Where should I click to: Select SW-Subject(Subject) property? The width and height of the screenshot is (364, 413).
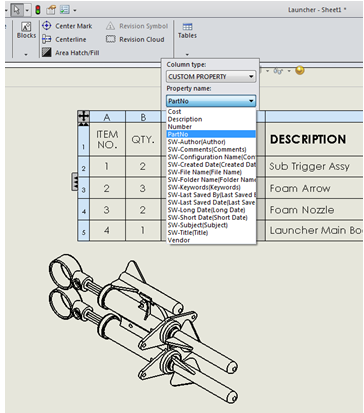(x=211, y=225)
